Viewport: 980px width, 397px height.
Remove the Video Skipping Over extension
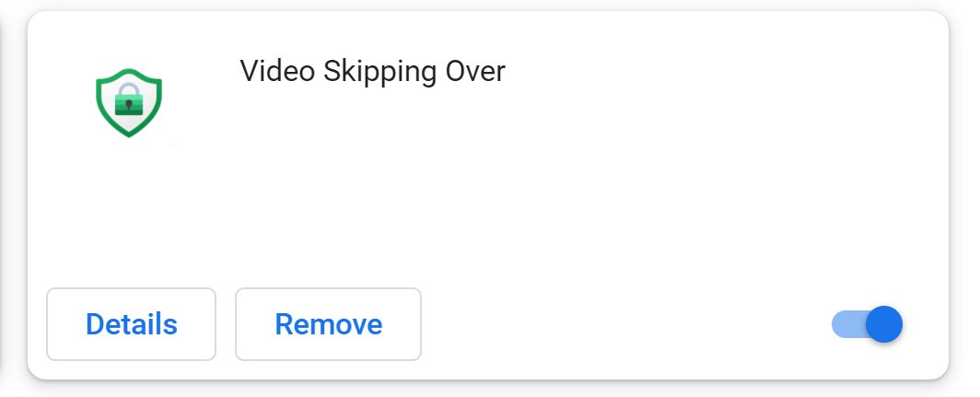pos(328,324)
